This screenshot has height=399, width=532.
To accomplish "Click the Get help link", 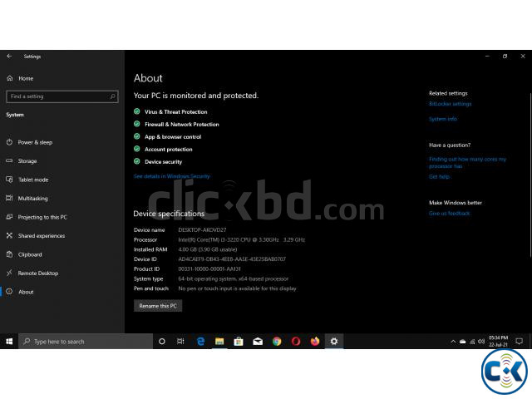I will pyautogui.click(x=439, y=176).
